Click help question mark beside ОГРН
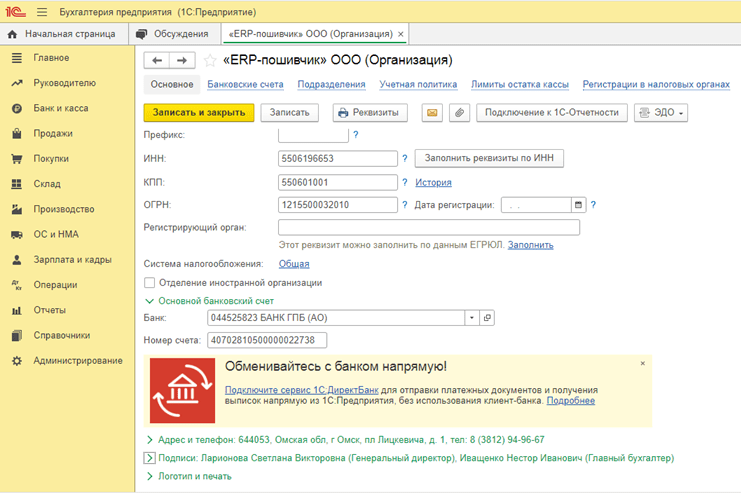741x495 pixels. (405, 205)
